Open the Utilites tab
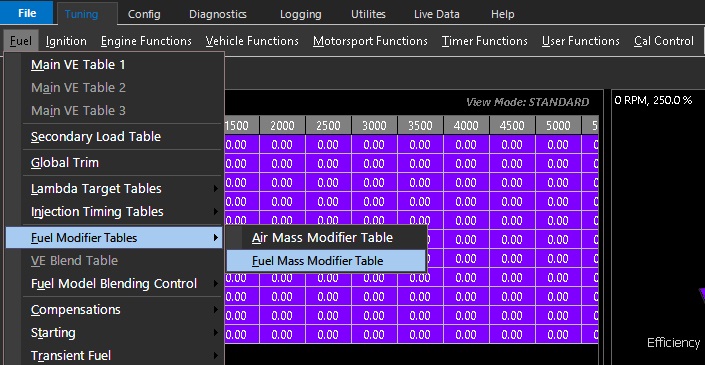The image size is (705, 365). pos(368,14)
